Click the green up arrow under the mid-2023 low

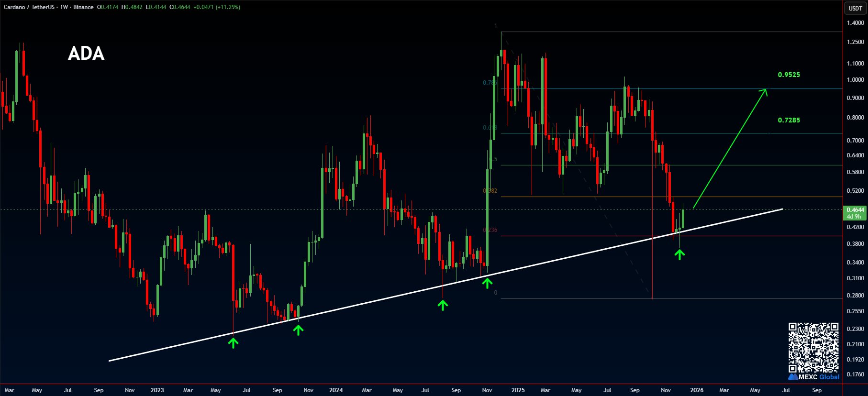233,342
